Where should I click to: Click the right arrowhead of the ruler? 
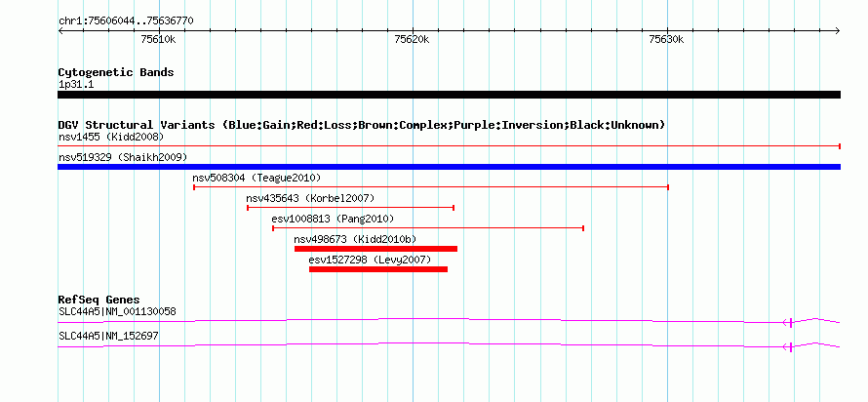(x=838, y=31)
